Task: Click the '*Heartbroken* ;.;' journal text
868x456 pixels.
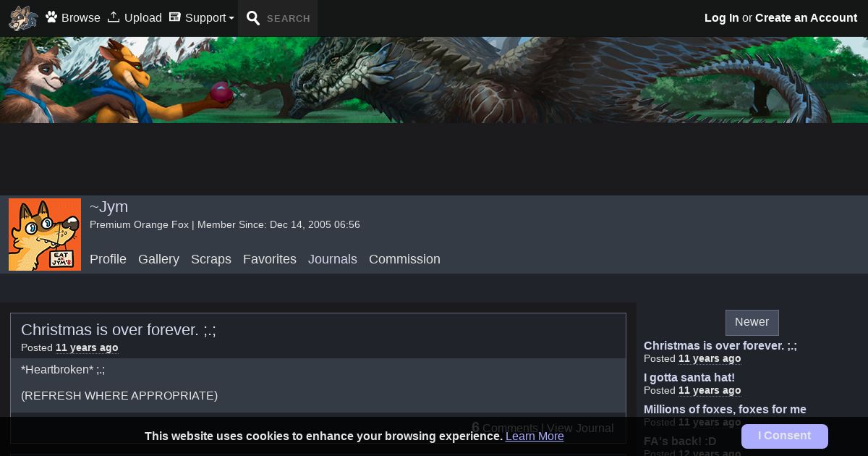Action: coord(63,370)
